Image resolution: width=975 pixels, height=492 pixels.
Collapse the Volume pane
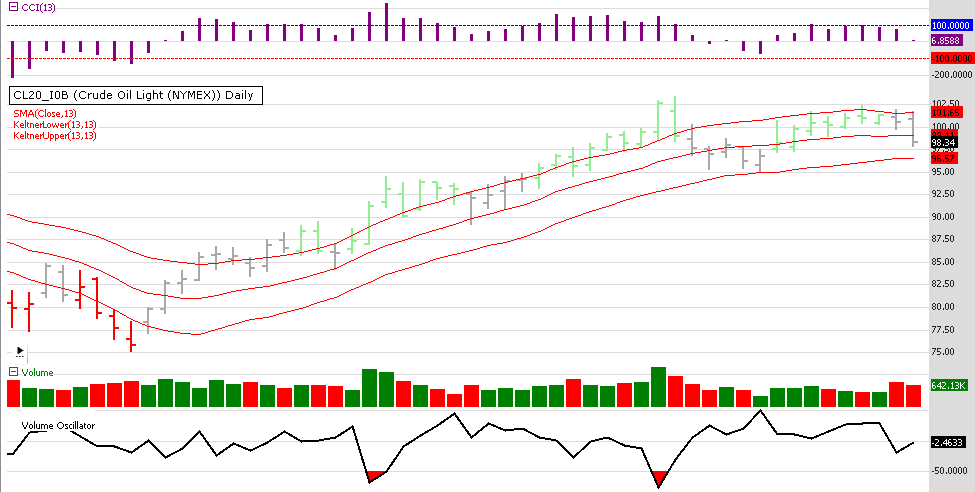pos(13,372)
